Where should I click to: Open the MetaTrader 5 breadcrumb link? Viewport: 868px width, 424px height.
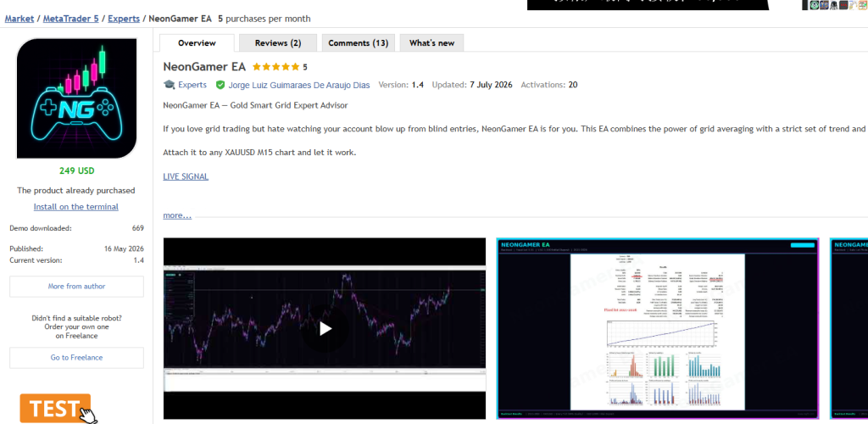click(x=71, y=19)
